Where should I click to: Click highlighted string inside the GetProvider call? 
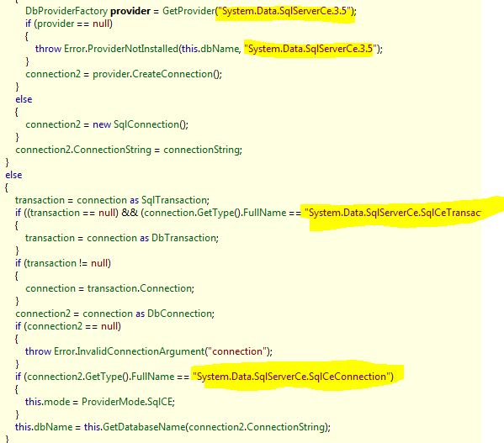point(284,11)
